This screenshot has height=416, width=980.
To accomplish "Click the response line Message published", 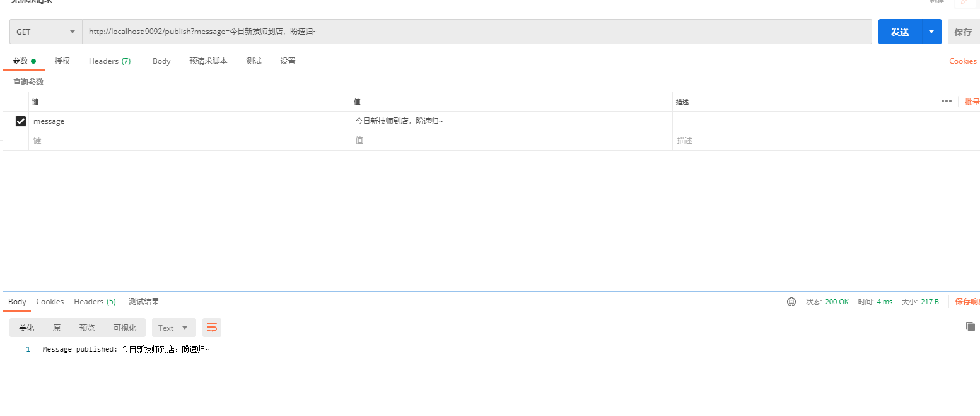I will point(125,349).
